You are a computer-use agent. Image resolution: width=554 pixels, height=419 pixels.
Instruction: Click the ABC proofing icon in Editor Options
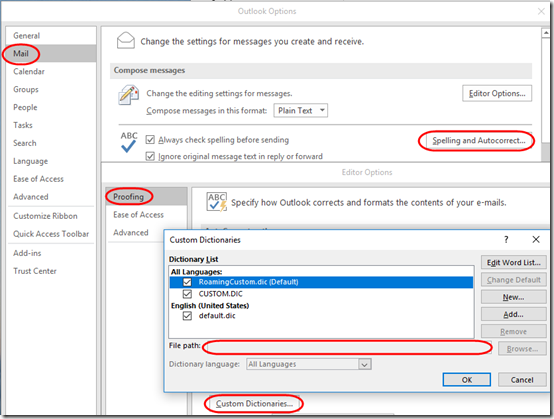[x=217, y=202]
